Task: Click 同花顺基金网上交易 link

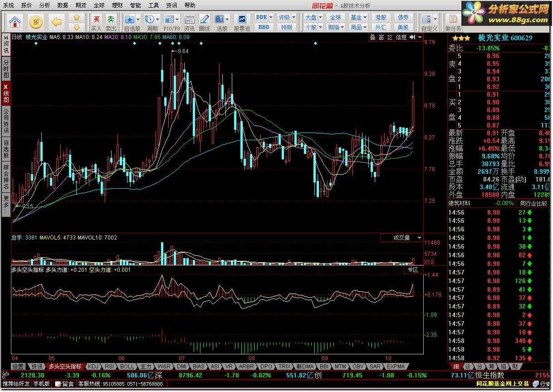Action: tap(503, 384)
